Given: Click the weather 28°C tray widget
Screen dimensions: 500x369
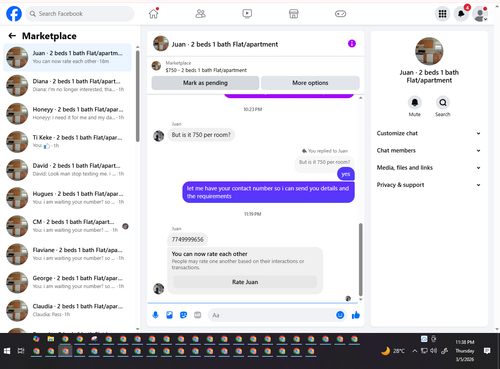Looking at the screenshot, I should pos(393,351).
